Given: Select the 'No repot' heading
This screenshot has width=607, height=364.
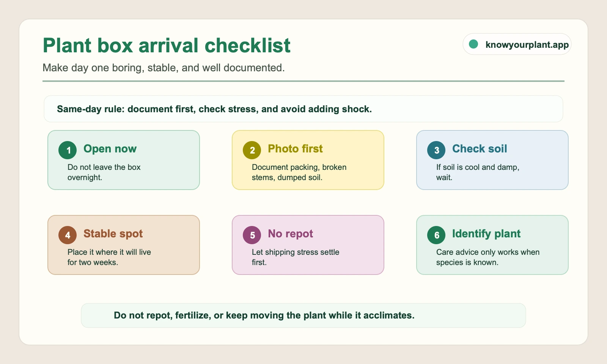Looking at the screenshot, I should pyautogui.click(x=290, y=234).
